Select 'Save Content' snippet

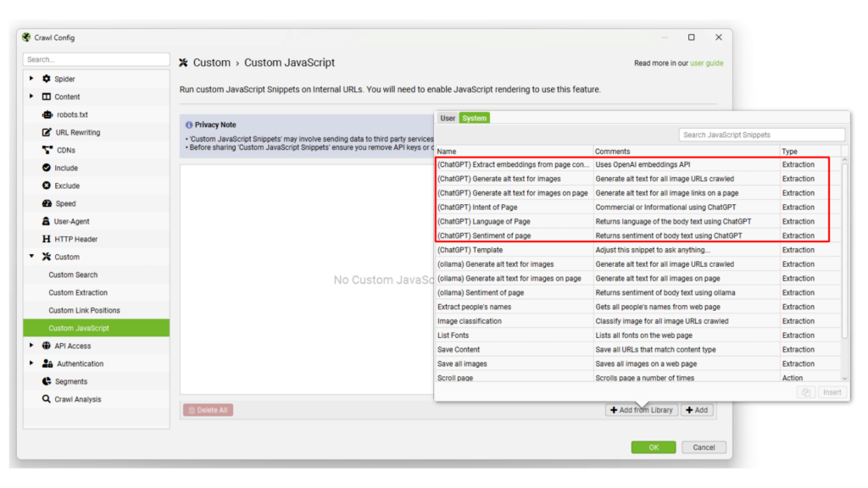[637, 350]
